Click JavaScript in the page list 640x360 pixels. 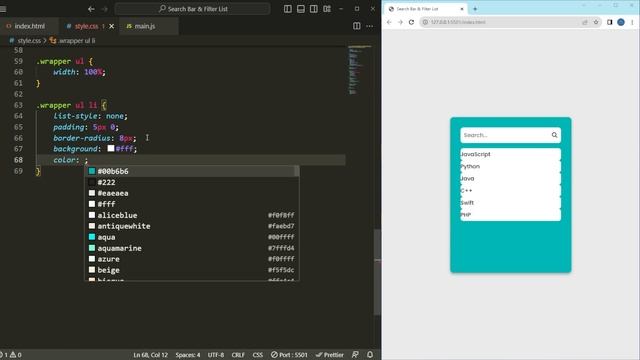(510, 154)
